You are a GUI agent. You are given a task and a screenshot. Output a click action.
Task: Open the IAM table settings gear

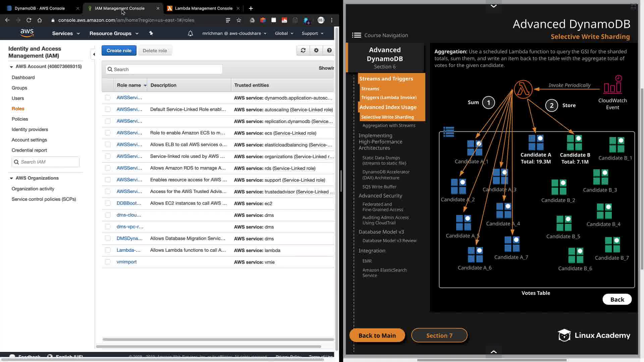[316, 50]
